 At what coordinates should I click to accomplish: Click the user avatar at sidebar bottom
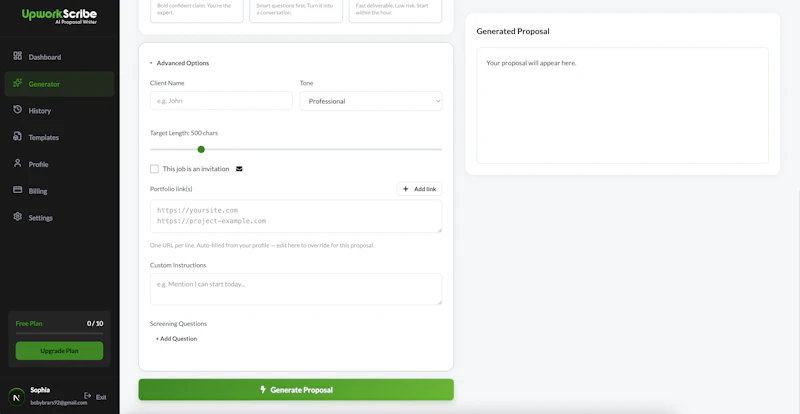click(x=16, y=397)
